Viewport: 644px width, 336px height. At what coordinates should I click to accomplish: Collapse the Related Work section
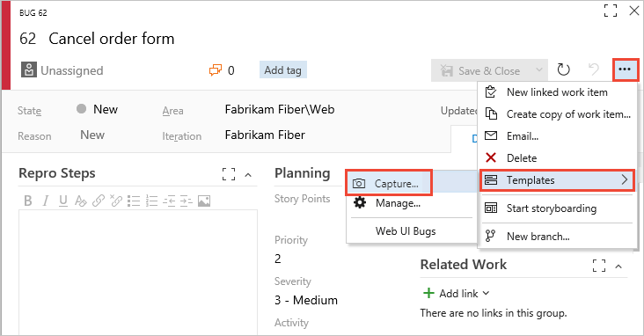618,267
